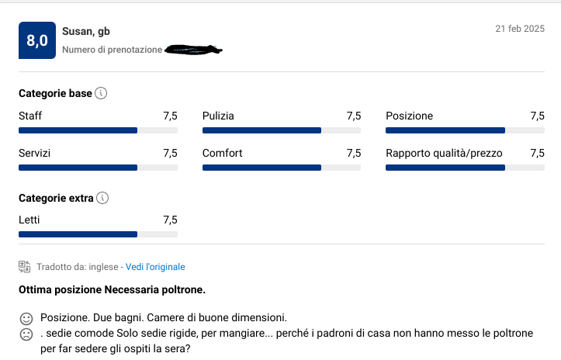Click the info icon beside Categorie base
The image size is (561, 360).
point(101,93)
